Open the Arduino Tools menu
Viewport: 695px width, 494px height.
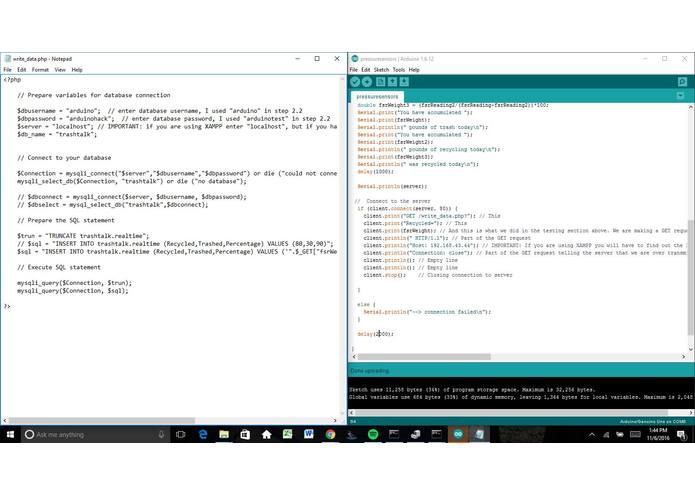[x=399, y=70]
